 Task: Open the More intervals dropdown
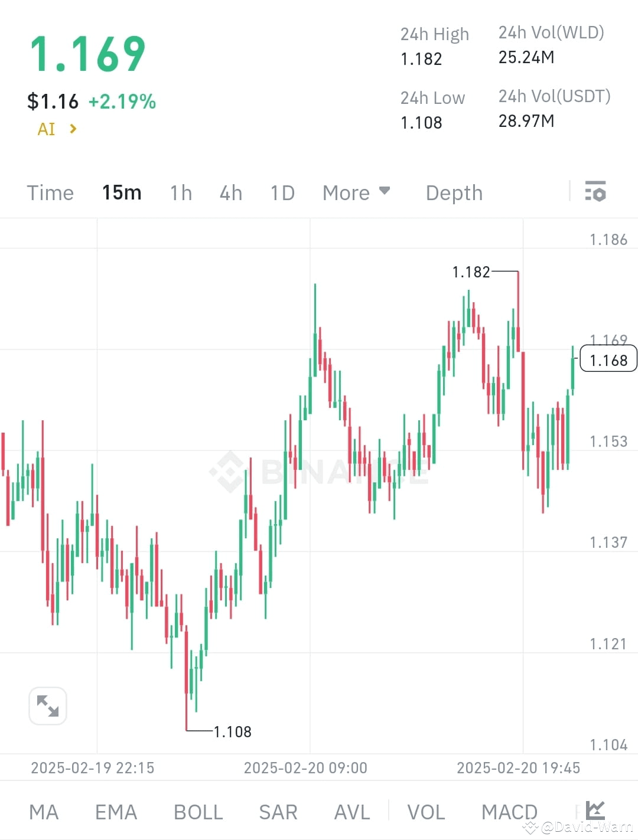coord(356,192)
